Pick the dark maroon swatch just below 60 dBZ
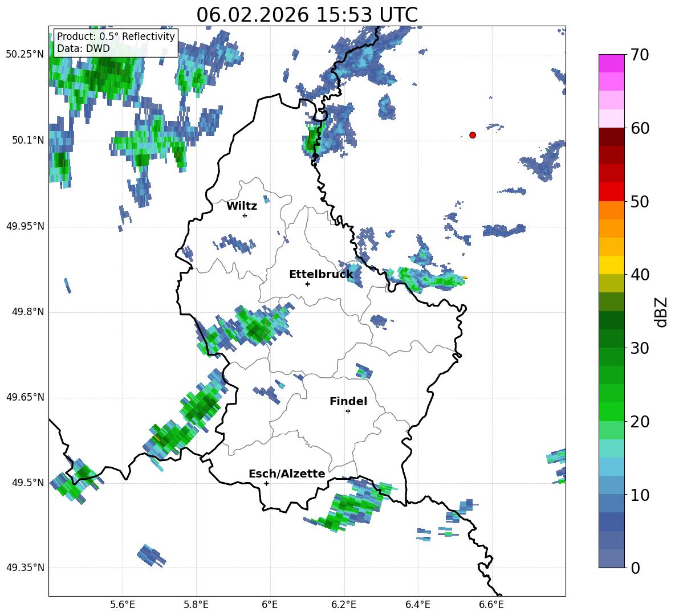The width and height of the screenshot is (675, 616). [x=611, y=137]
